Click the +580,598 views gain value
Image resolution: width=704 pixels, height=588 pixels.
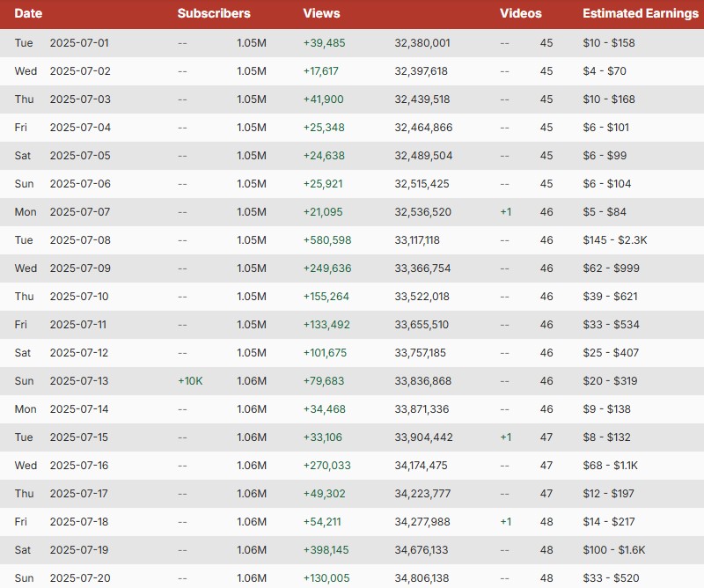pos(327,240)
